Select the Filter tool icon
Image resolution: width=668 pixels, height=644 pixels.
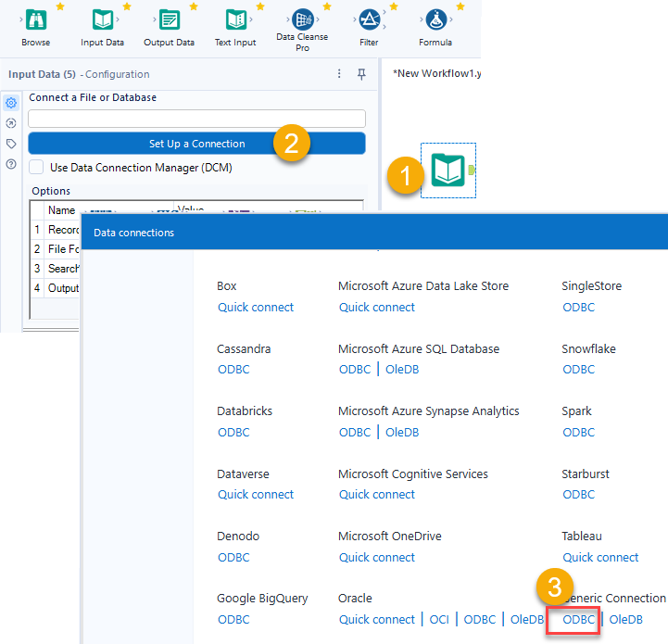point(370,19)
